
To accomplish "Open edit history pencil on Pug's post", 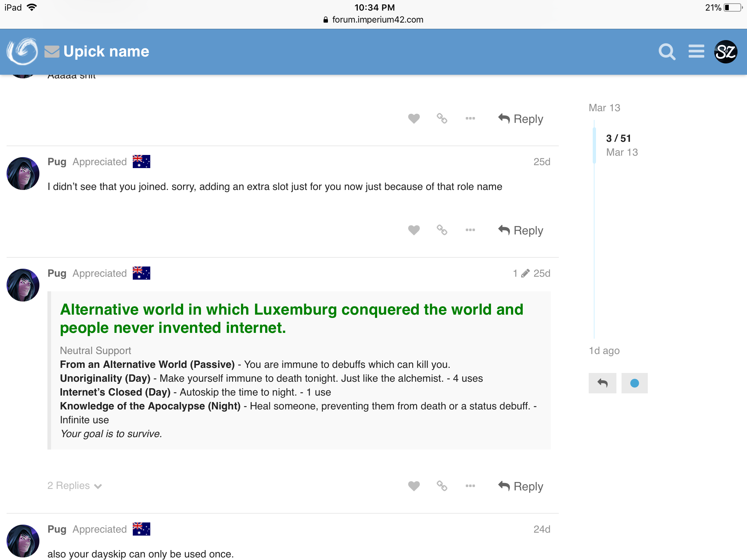I will 525,273.
